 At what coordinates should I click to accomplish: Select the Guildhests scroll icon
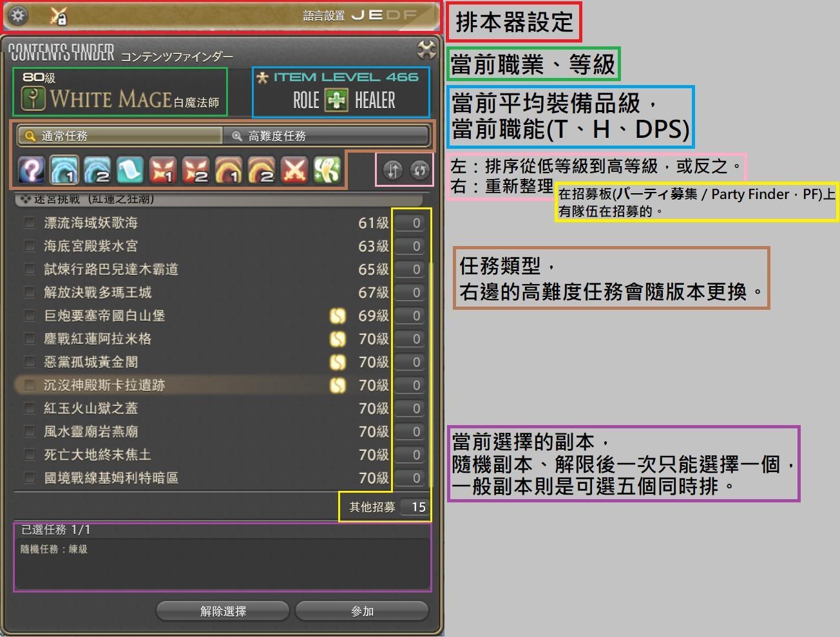pos(130,171)
